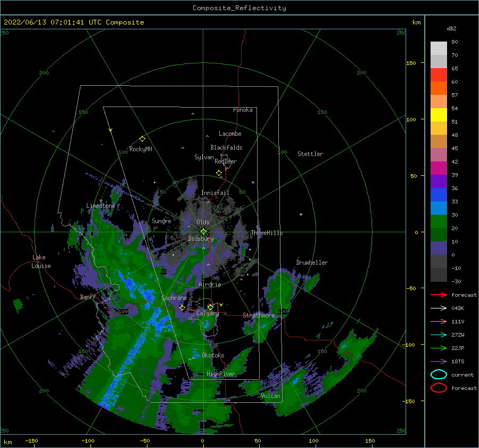The width and height of the screenshot is (479, 448).
Task: Click the 10 dBZ slate-purple swatch
Action: pyautogui.click(x=439, y=248)
